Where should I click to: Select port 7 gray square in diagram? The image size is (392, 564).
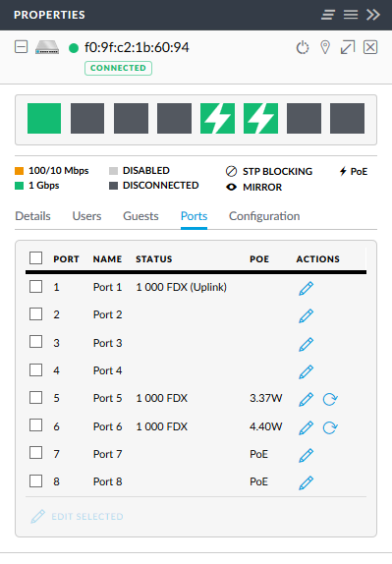(304, 118)
